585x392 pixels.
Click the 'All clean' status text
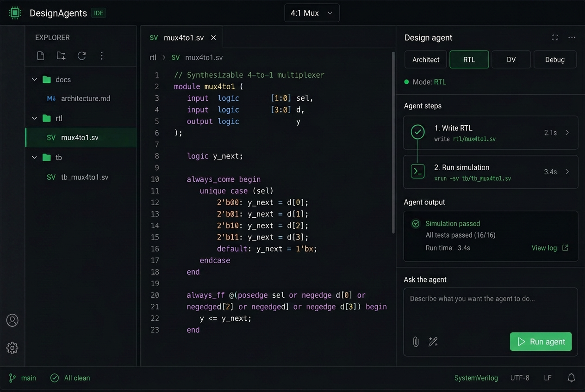coord(77,378)
